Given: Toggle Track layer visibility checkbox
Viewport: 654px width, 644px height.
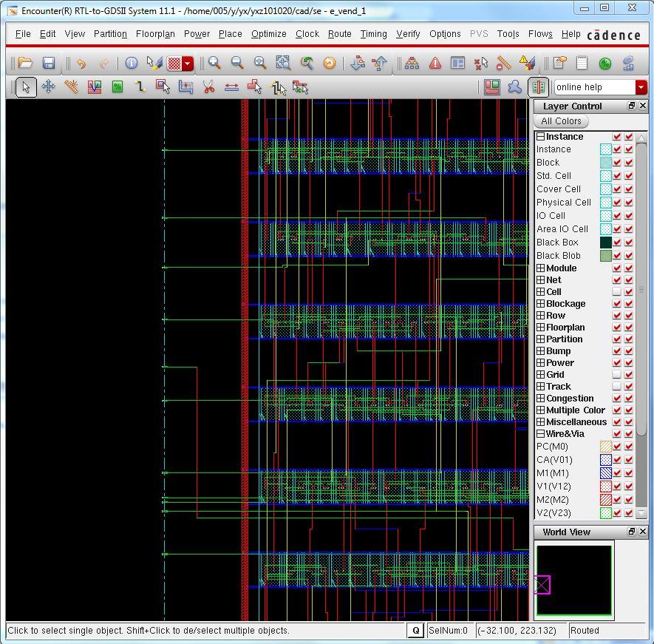Looking at the screenshot, I should 616,387.
